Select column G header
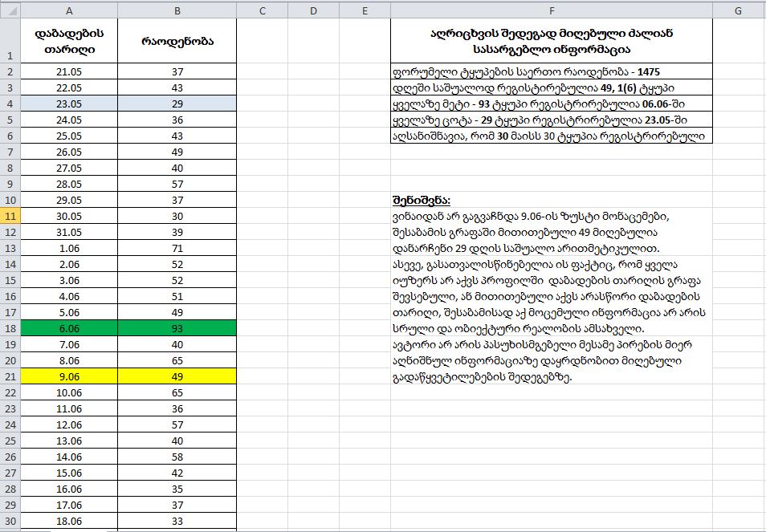The image size is (766, 532). 739,10
